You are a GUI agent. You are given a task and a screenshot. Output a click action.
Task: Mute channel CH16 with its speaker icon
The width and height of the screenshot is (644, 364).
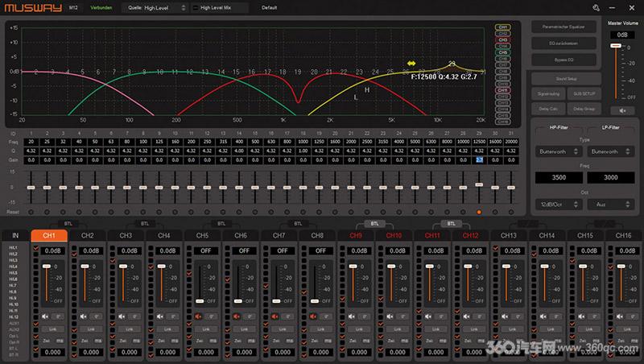(619, 316)
